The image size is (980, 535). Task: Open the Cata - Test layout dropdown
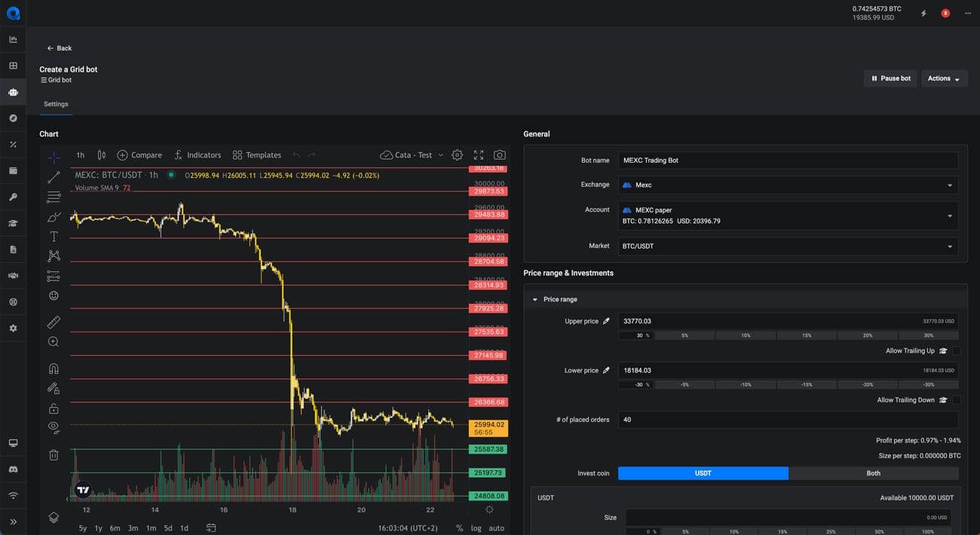[x=412, y=155]
